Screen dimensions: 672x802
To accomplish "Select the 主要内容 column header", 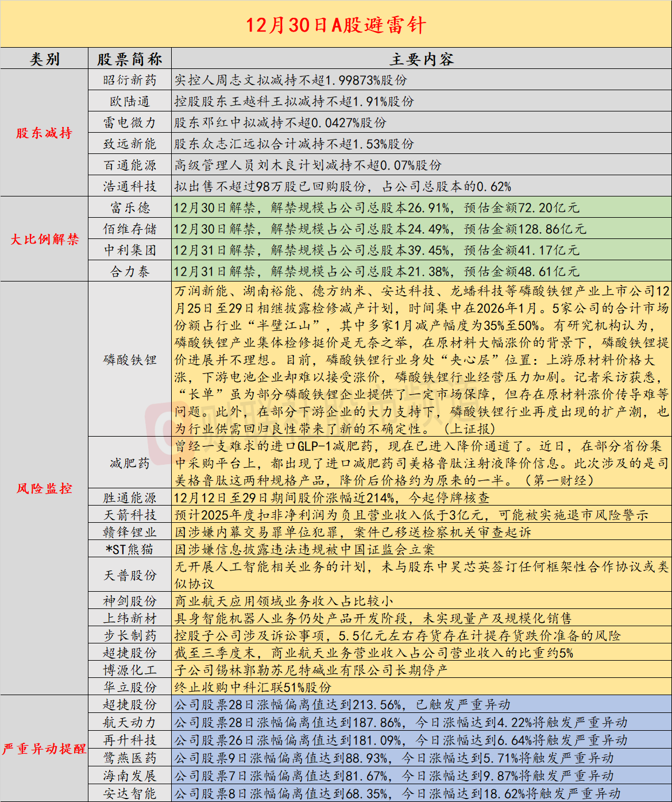I will (x=422, y=59).
